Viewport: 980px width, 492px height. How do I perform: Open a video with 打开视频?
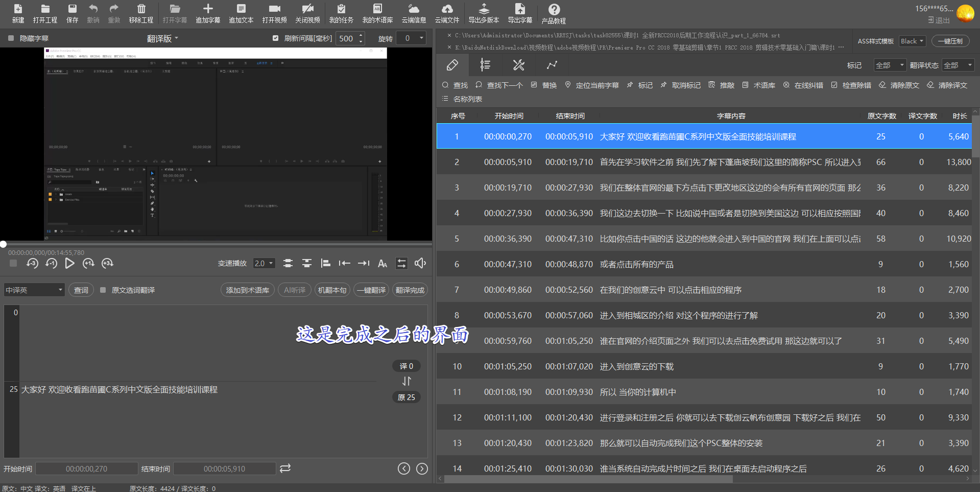pyautogui.click(x=275, y=14)
